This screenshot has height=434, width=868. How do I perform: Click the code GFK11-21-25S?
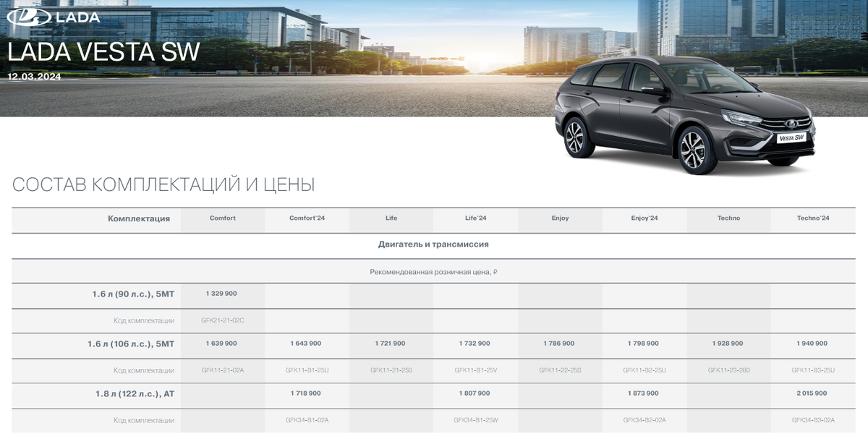tap(391, 370)
